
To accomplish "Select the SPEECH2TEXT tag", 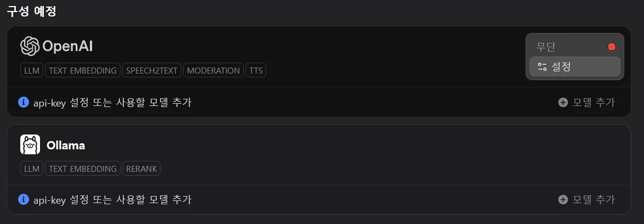I will (151, 71).
